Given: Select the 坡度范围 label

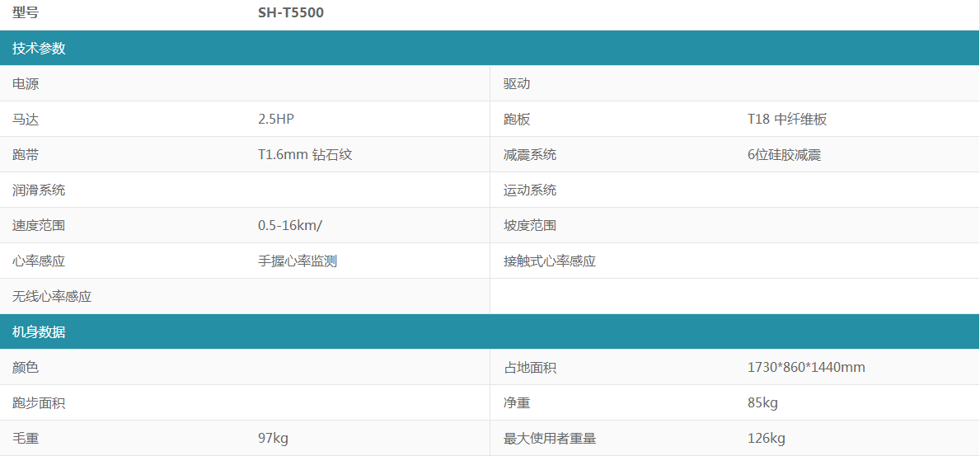Looking at the screenshot, I should 530,226.
